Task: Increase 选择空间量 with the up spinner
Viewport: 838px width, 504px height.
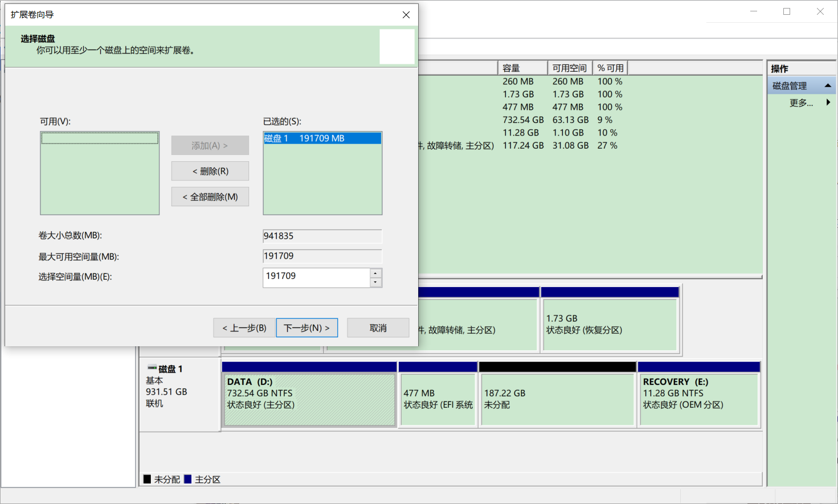Action: coord(375,273)
